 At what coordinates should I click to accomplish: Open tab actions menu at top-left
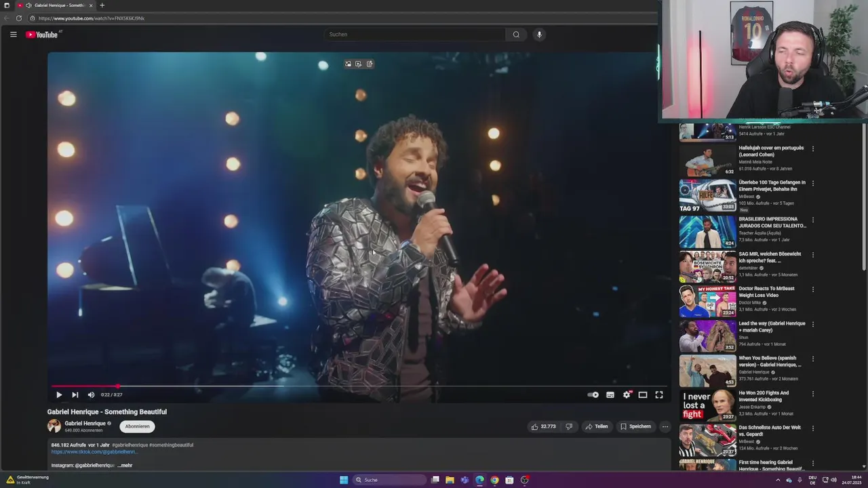click(x=7, y=5)
